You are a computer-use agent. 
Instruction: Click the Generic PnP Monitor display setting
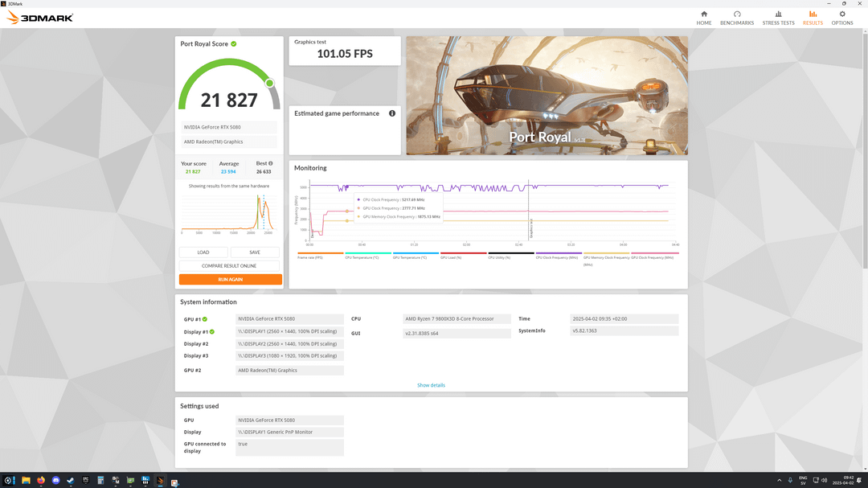(x=289, y=432)
